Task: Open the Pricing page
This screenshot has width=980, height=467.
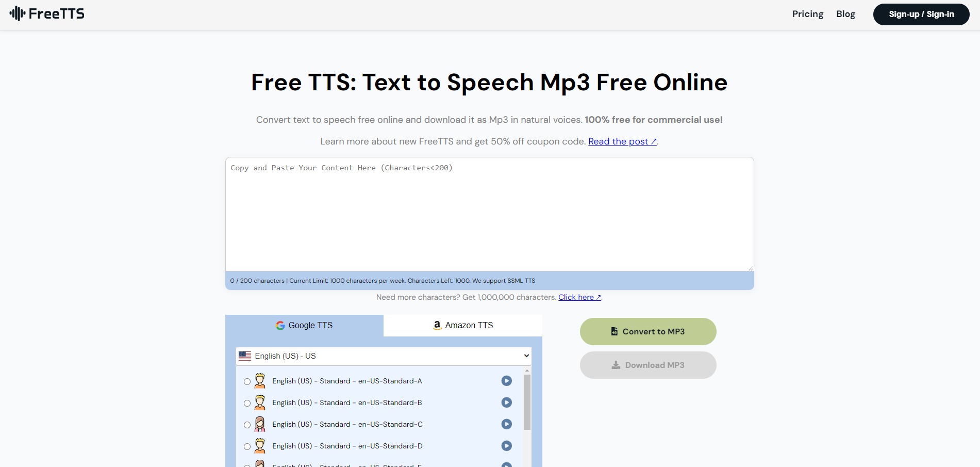Action: click(x=808, y=14)
